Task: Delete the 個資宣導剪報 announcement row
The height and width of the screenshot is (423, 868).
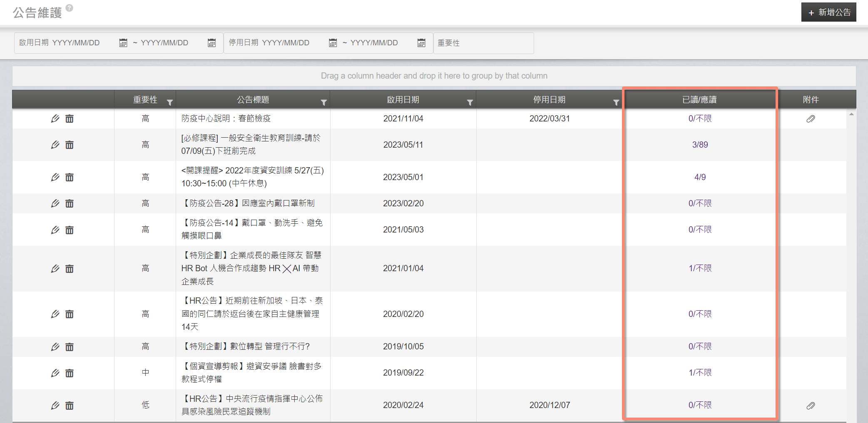Action: [70, 373]
